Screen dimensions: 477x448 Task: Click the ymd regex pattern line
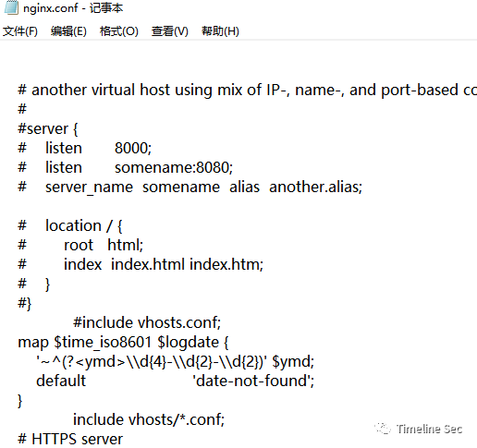pos(176,361)
